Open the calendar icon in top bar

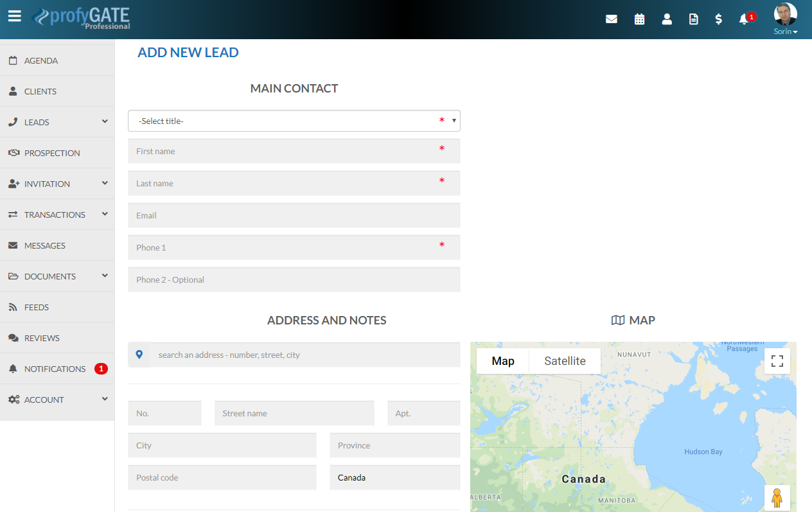point(639,19)
